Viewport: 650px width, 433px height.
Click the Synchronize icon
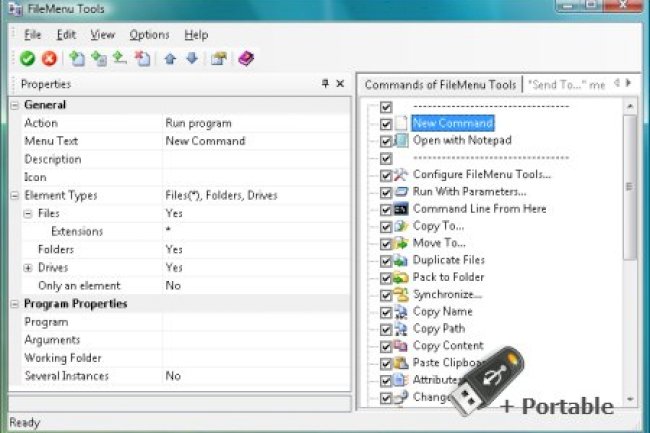(401, 295)
